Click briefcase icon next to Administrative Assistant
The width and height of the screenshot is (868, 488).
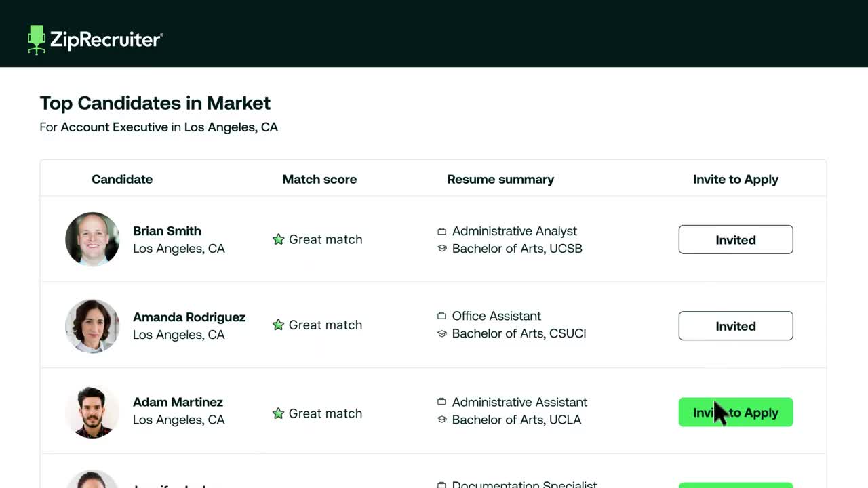click(x=441, y=402)
